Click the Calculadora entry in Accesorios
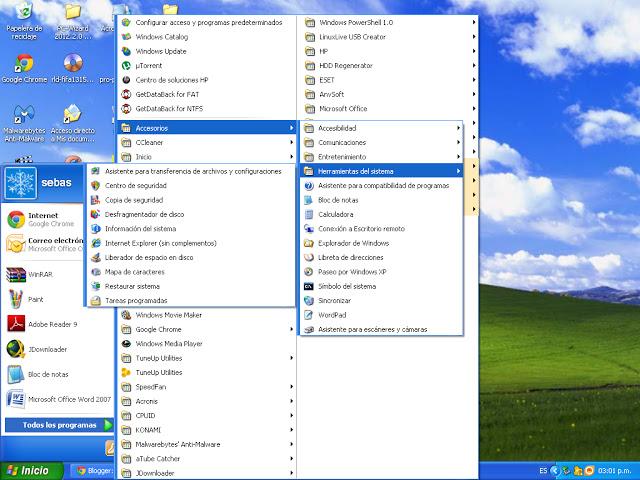This screenshot has height=480, width=640. click(x=335, y=214)
